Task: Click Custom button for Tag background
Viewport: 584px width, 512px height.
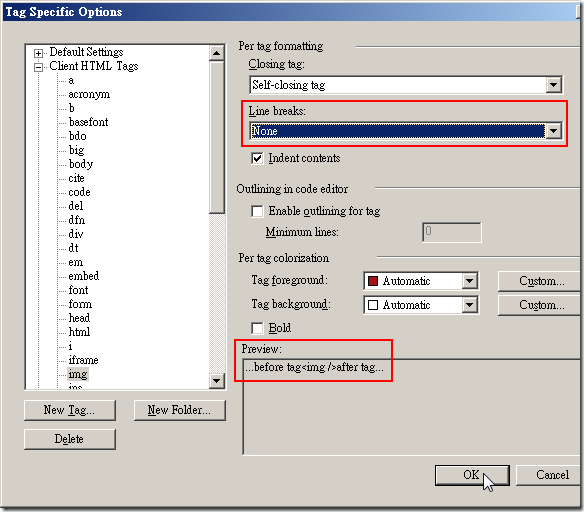Action: tap(540, 305)
